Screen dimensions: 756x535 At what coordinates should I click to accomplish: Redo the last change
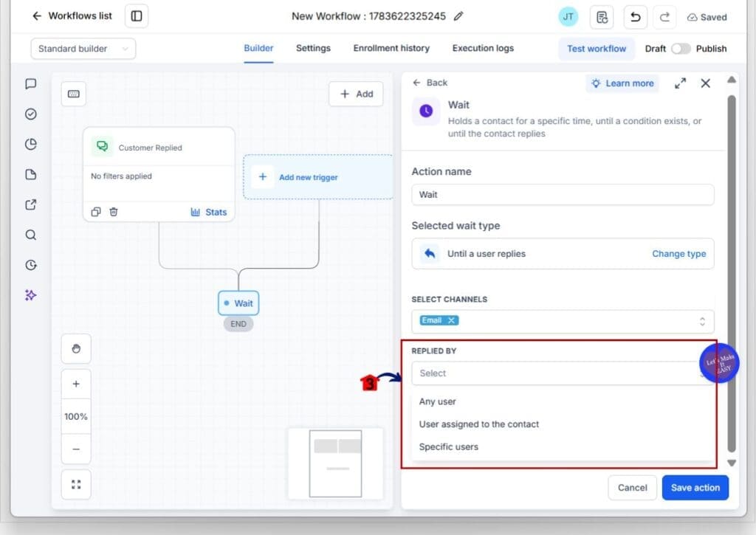point(664,18)
